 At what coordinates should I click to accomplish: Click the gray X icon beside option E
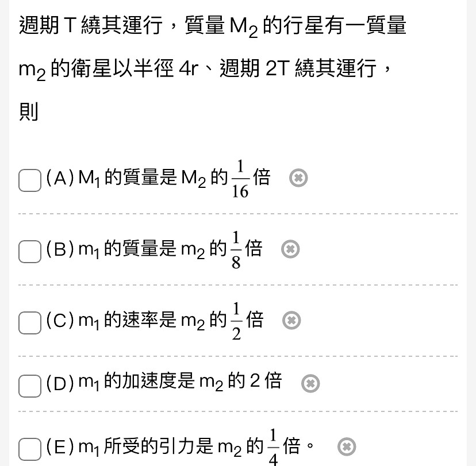tap(347, 446)
